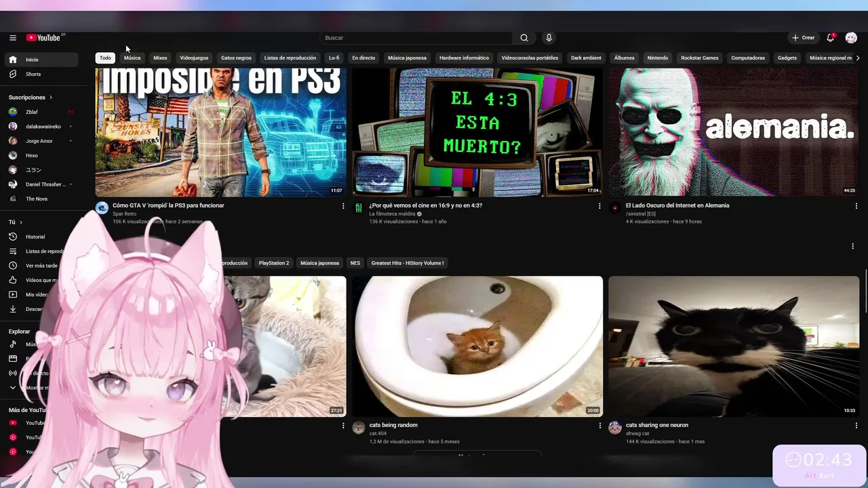Viewport: 868px width, 488px height.
Task: Select the Rockstar Games chip
Action: pos(699,58)
